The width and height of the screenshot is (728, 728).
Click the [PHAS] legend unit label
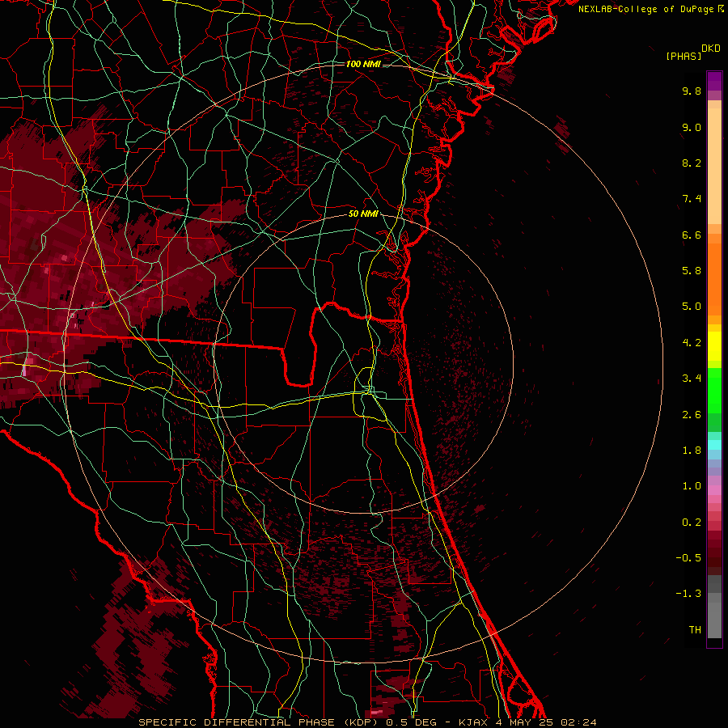click(684, 57)
